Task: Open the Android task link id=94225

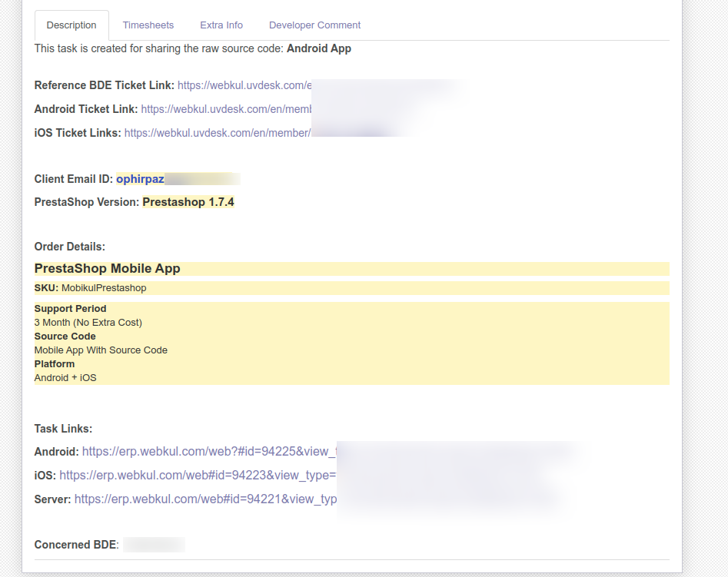Action: pyautogui.click(x=209, y=452)
